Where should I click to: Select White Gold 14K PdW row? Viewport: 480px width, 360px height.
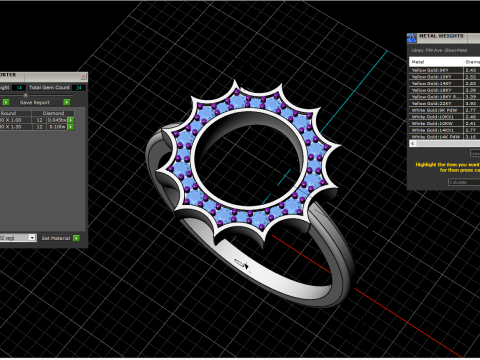tap(444, 137)
